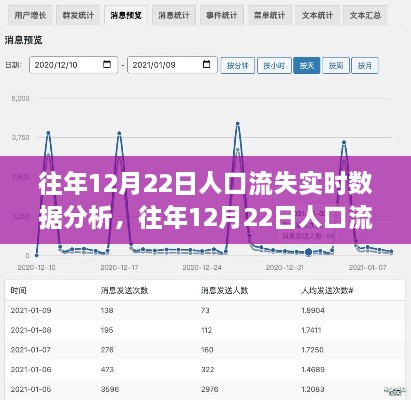Select the 2021-01-09 date cell
The width and height of the screenshot is (411, 400).
(x=31, y=310)
